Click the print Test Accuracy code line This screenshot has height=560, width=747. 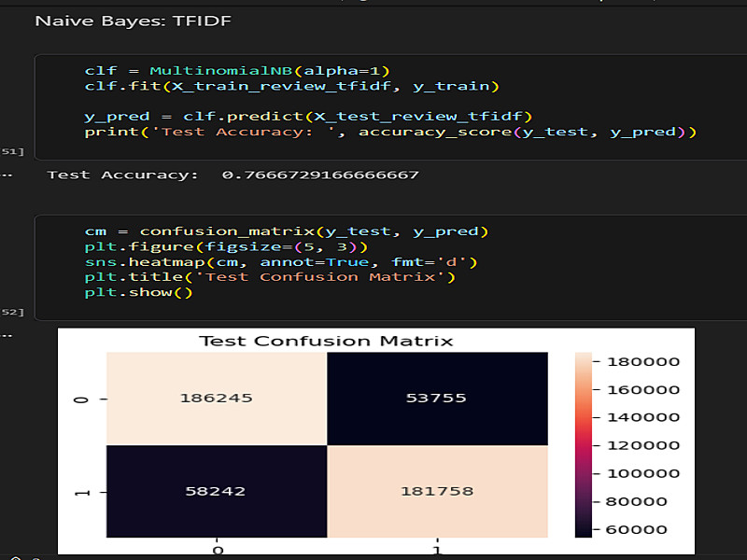(390, 132)
